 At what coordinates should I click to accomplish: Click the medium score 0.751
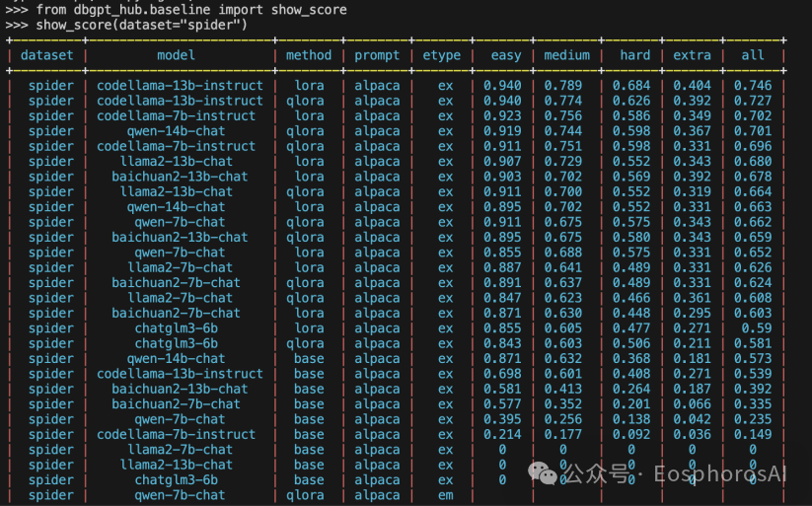[x=563, y=146]
